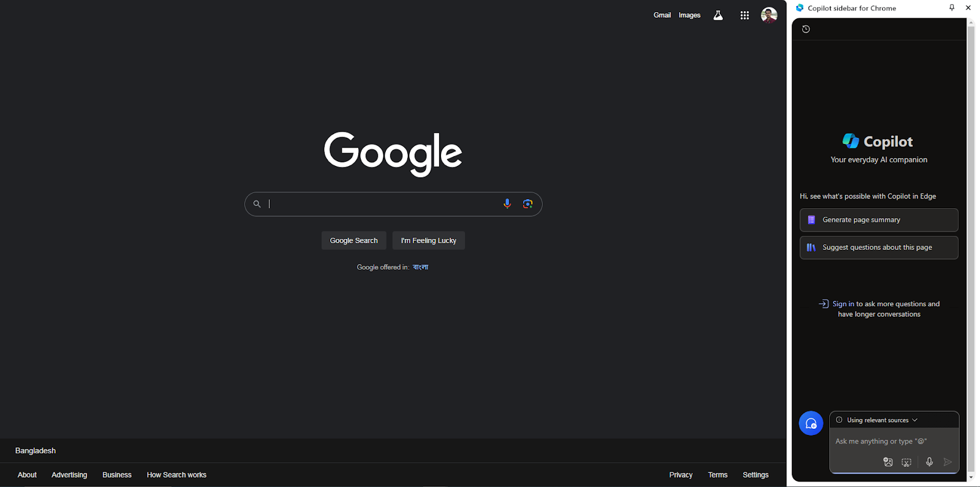Click the sign-in arrow icon in Copilot

coord(824,304)
